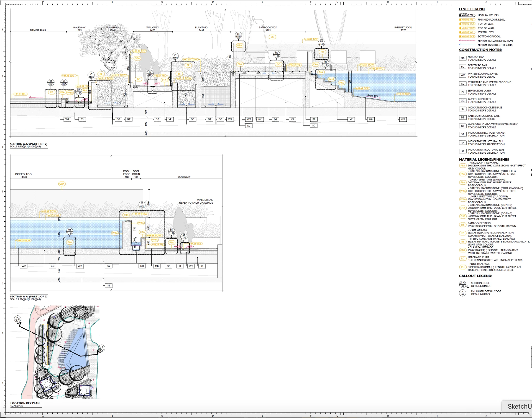Click the DE bamboo decking legend tag

coord(462,225)
